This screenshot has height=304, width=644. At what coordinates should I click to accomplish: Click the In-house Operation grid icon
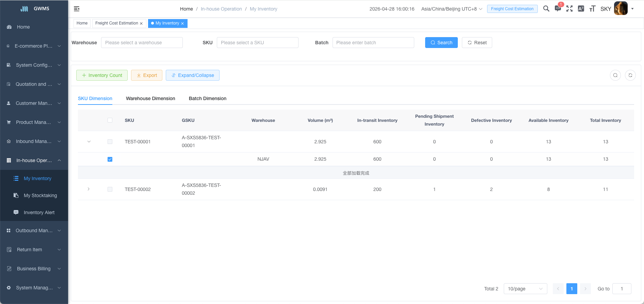[x=9, y=160]
